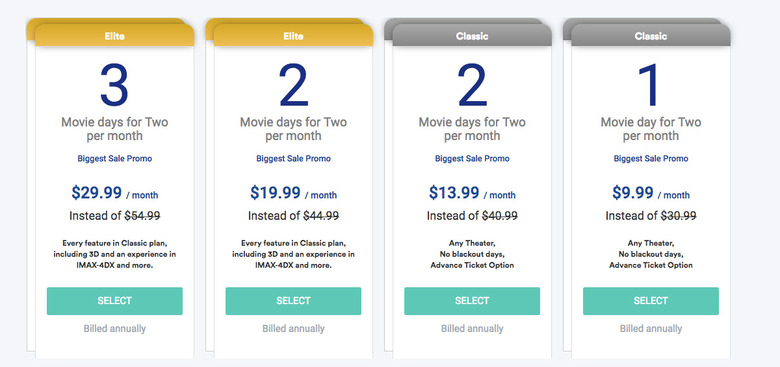Click the gray Classic header above $9.99 plan
780x367 pixels.
point(651,36)
